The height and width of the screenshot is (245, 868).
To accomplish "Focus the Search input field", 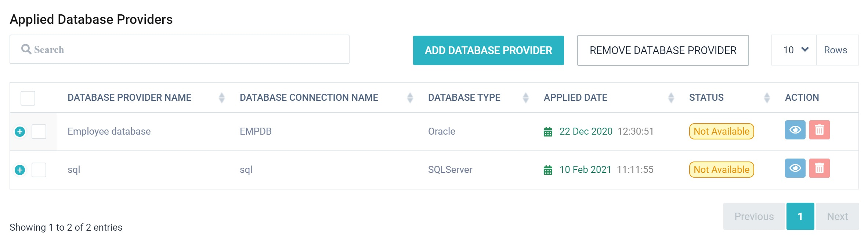I will point(180,49).
